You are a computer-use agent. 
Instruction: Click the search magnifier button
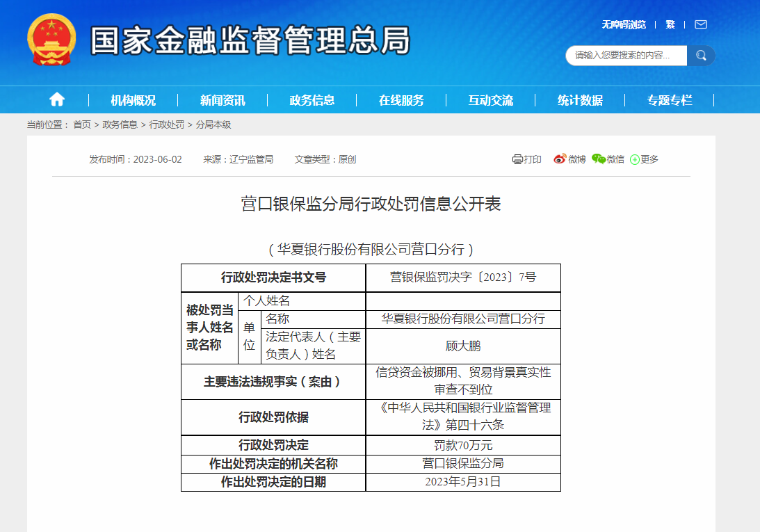pyautogui.click(x=701, y=56)
